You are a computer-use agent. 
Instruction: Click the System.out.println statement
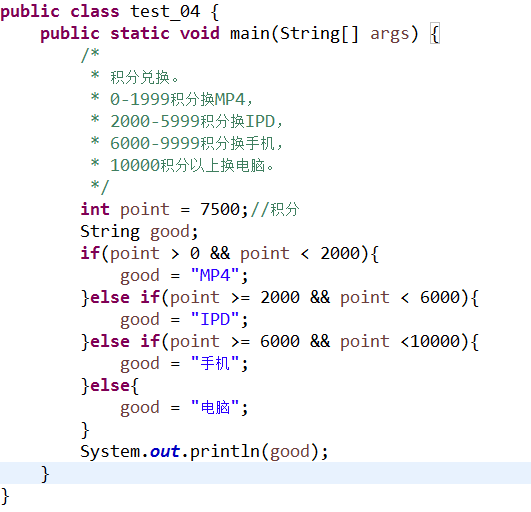[x=204, y=452]
